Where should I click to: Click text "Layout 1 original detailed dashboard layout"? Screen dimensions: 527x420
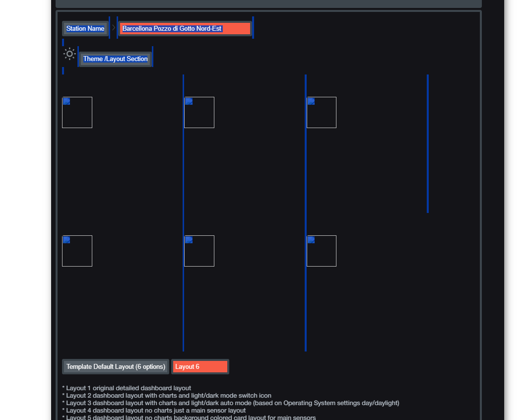[129, 388]
